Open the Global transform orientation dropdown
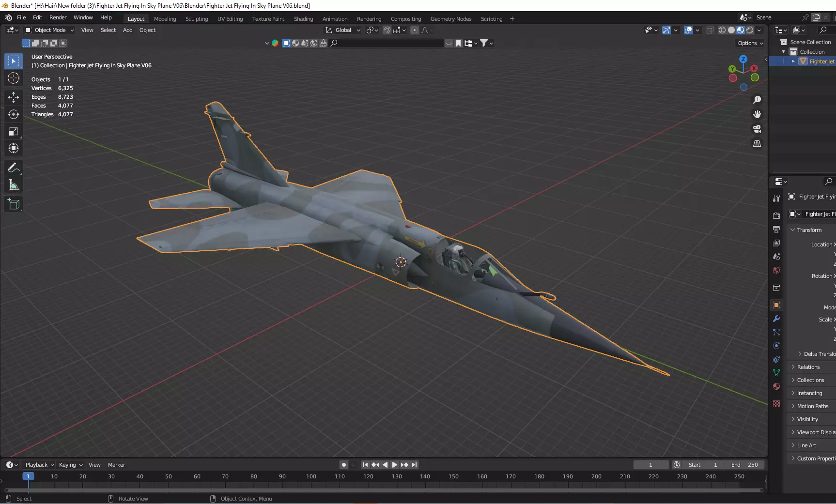This screenshot has height=504, width=836. 343,30
